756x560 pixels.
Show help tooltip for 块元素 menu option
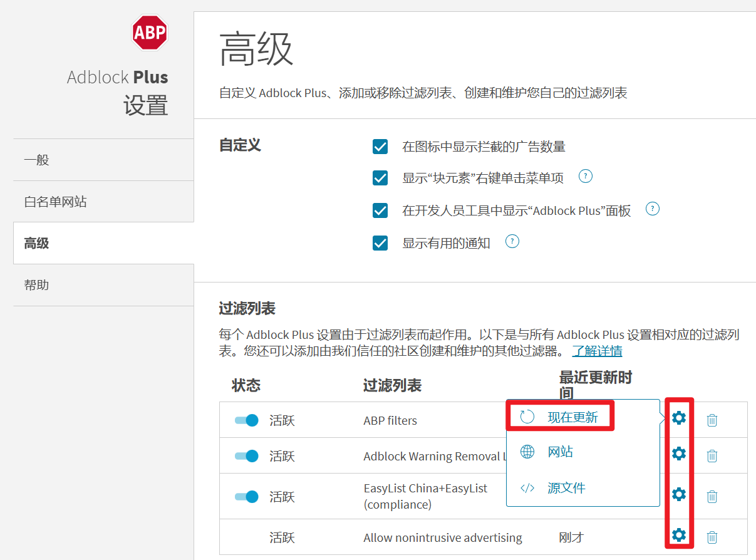pos(586,176)
